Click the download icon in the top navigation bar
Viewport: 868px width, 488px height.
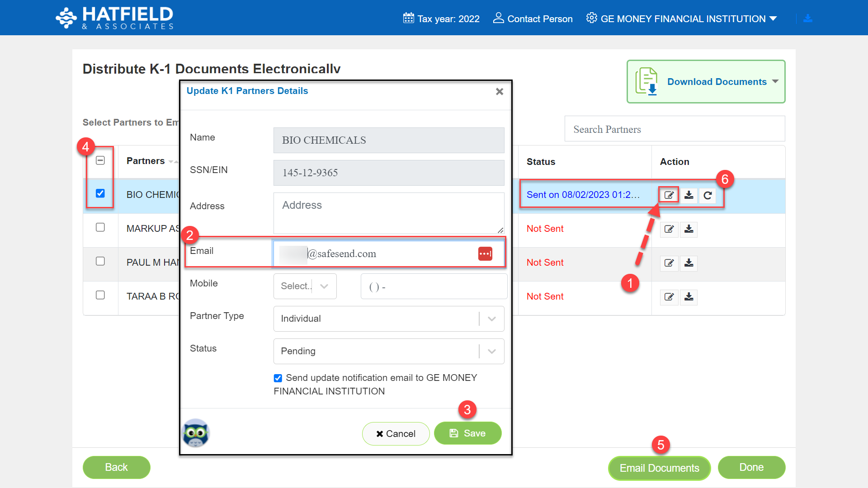tap(808, 18)
